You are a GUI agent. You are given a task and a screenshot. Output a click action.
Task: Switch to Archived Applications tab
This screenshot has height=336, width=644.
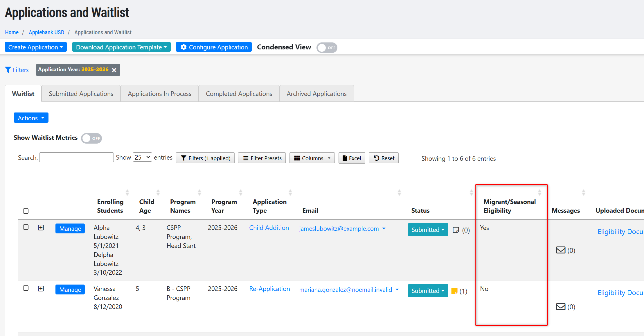316,94
